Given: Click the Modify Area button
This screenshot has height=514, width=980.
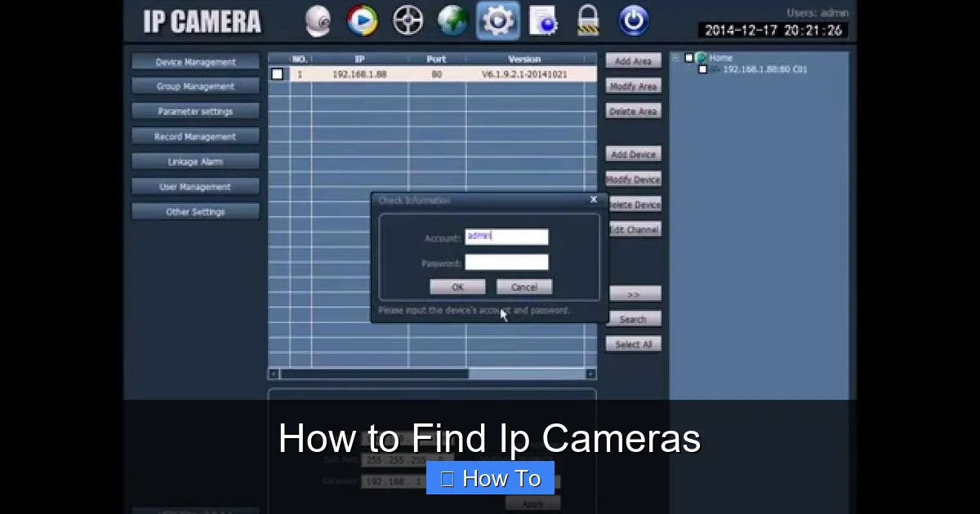Looking at the screenshot, I should pyautogui.click(x=633, y=86).
